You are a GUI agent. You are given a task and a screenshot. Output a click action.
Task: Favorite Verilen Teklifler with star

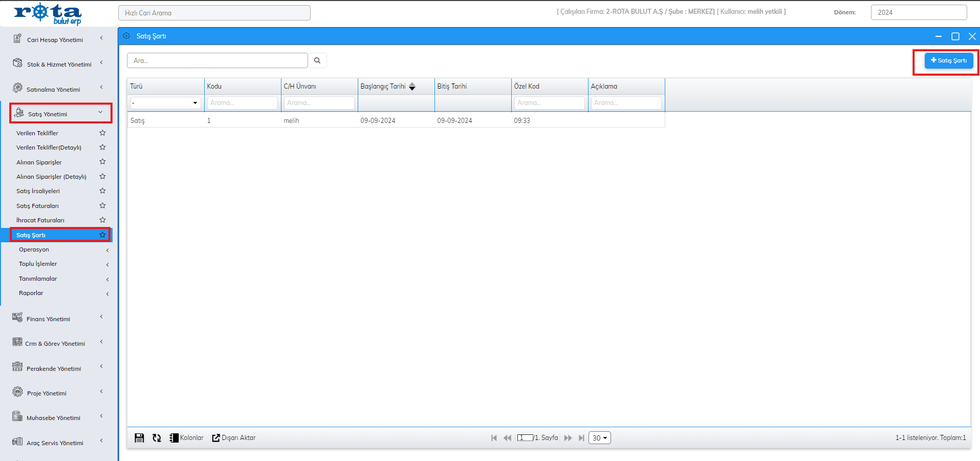coord(102,133)
